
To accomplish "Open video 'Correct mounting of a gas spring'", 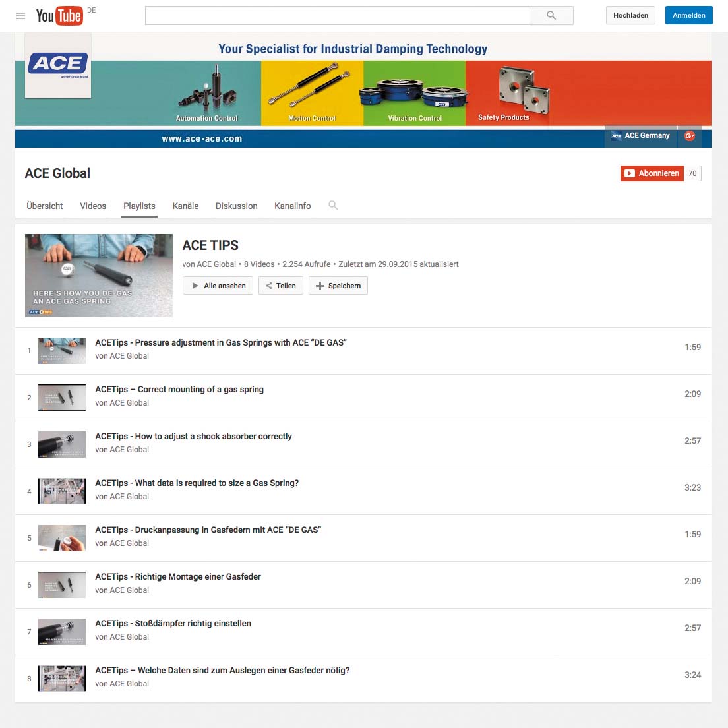I will point(179,390).
